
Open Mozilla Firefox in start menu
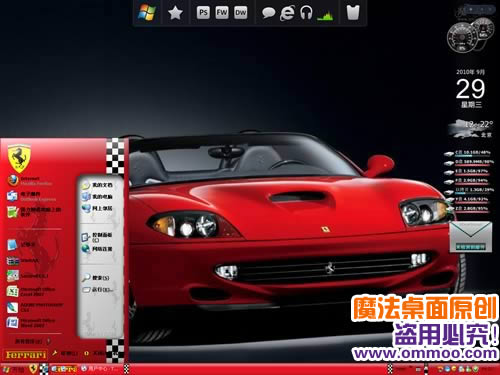click(x=30, y=181)
